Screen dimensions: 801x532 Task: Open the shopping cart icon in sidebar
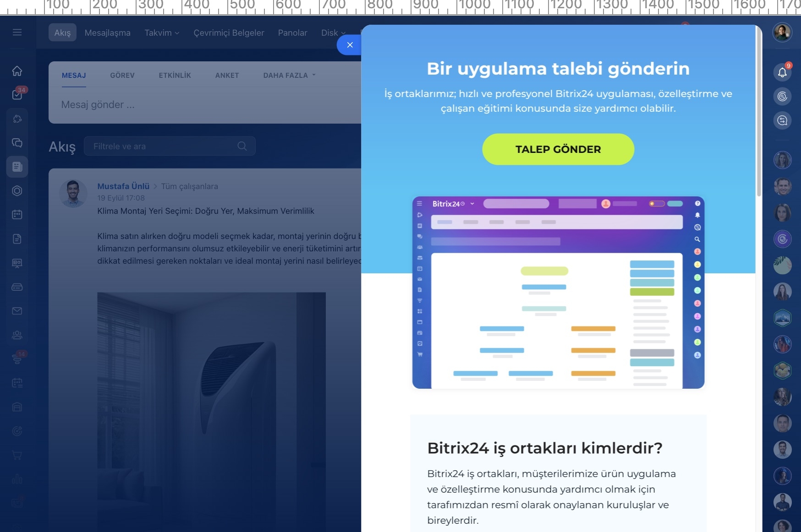(x=17, y=455)
